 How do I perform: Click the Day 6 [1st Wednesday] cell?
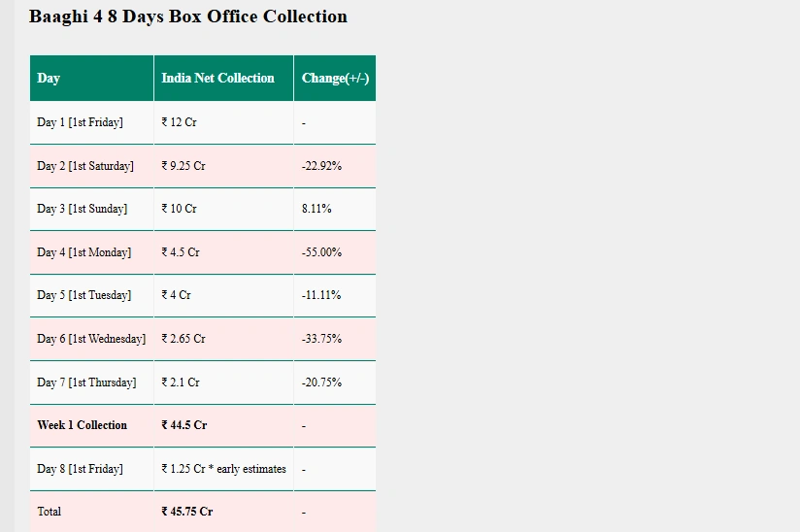(x=91, y=339)
